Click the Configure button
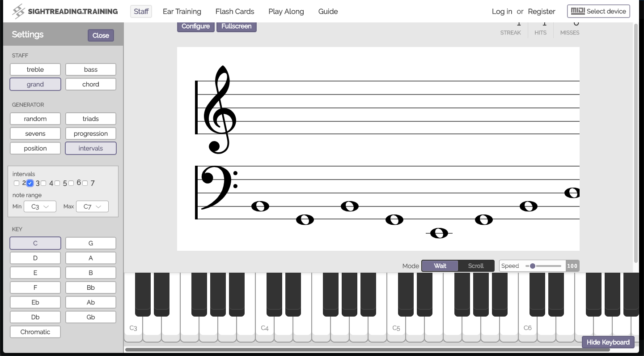Image resolution: width=644 pixels, height=356 pixels. [195, 26]
